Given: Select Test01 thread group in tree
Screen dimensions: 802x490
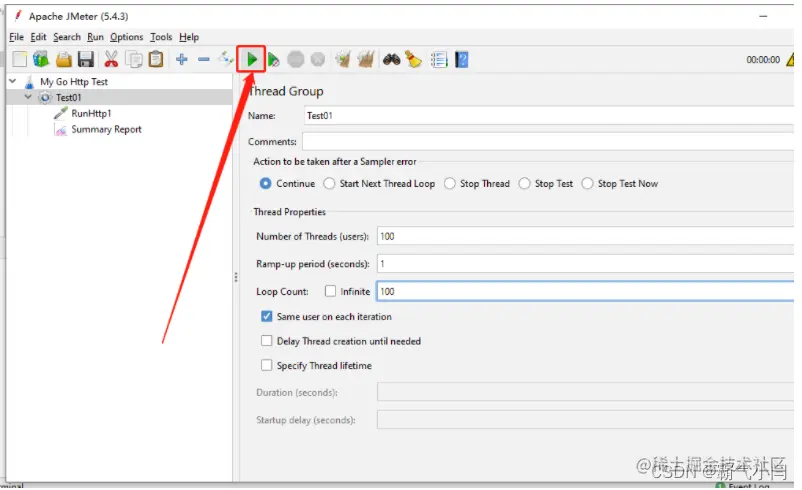Looking at the screenshot, I should (x=69, y=98).
